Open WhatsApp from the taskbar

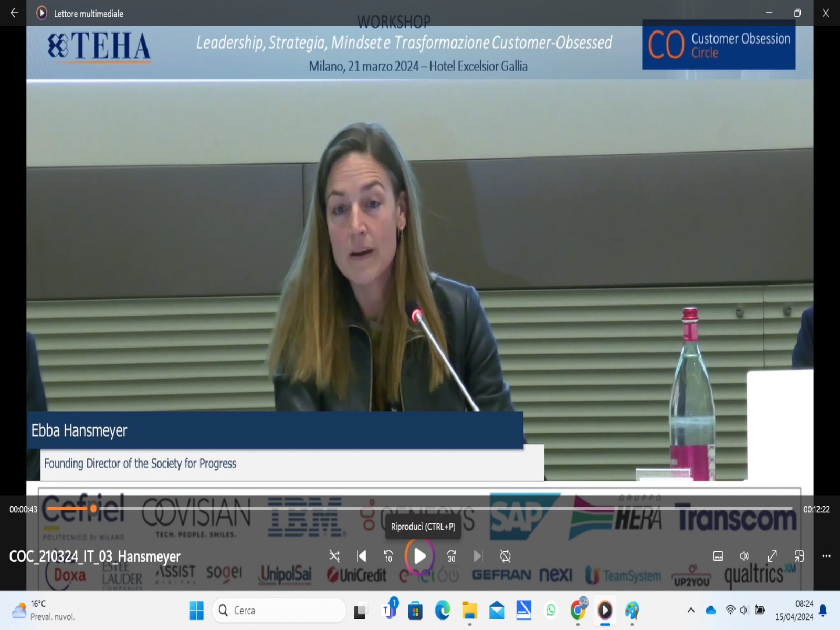[551, 611]
